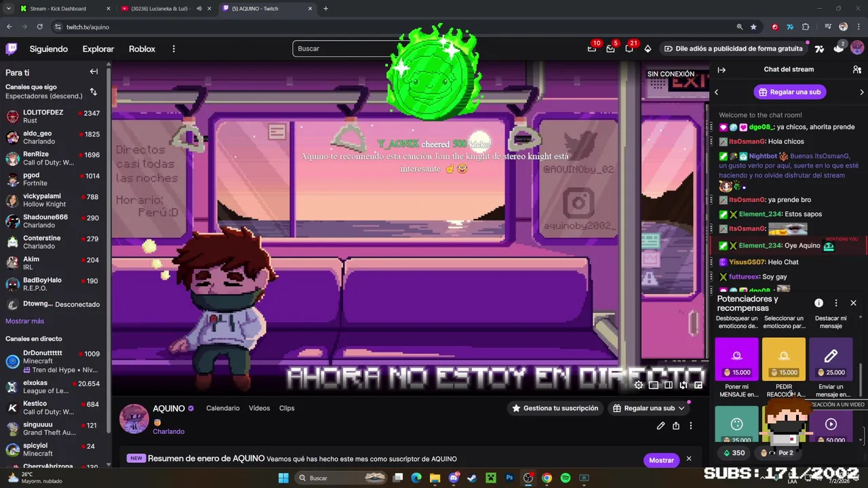Open the chat community users icon
Image resolution: width=868 pixels, height=488 pixels.
pos(857,70)
